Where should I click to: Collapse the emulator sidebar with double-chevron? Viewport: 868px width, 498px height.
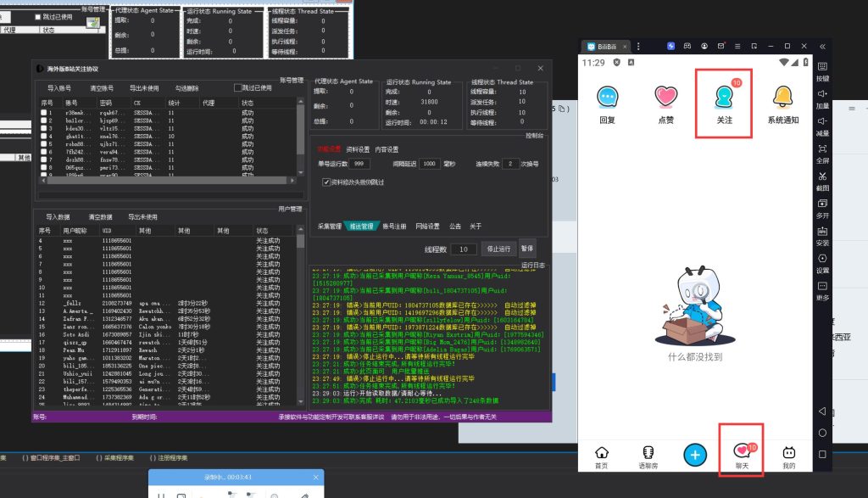click(x=822, y=46)
